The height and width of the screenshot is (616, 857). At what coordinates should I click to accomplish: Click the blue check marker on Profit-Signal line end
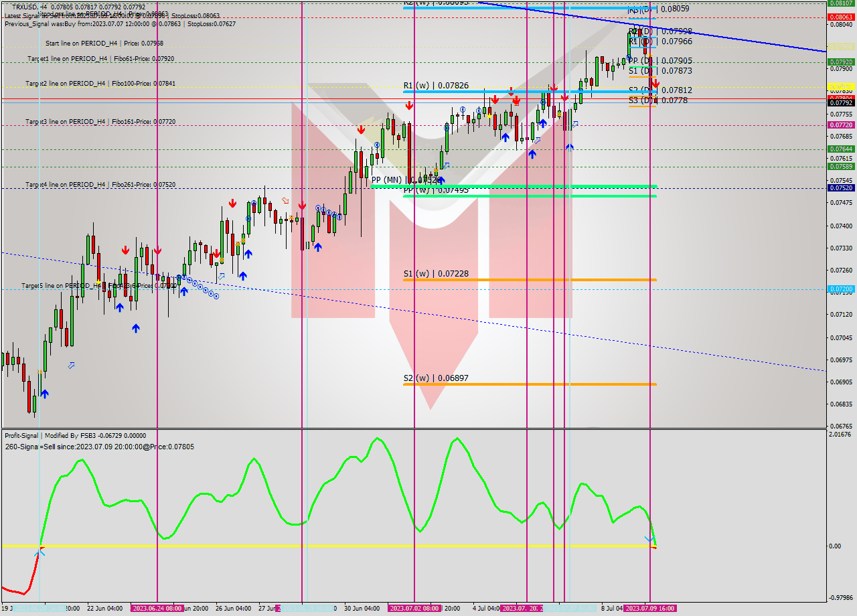(648, 540)
